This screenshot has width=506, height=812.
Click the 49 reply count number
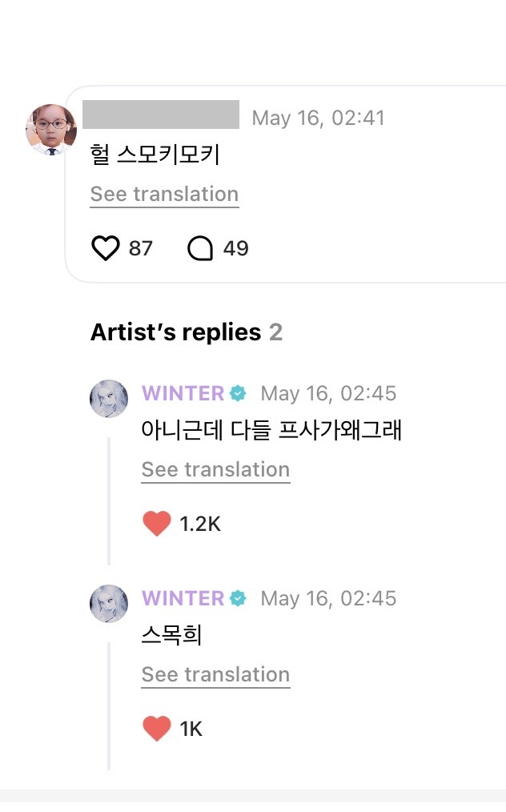[x=235, y=248]
